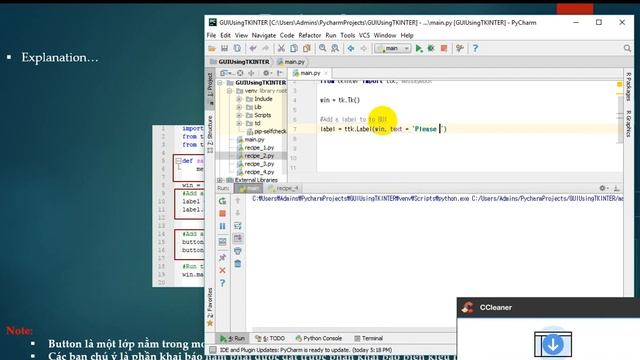Expand the Scripts folder
This screenshot has height=360, width=640.
click(239, 116)
